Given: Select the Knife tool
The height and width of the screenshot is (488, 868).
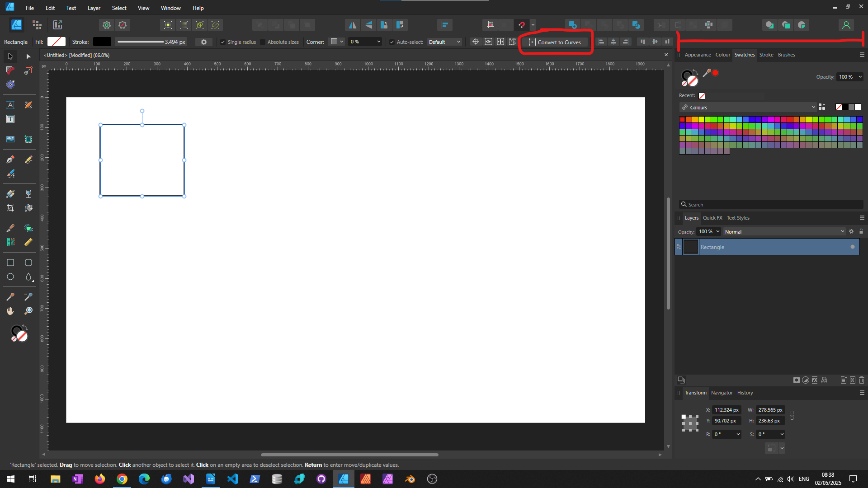Looking at the screenshot, I should [10, 228].
